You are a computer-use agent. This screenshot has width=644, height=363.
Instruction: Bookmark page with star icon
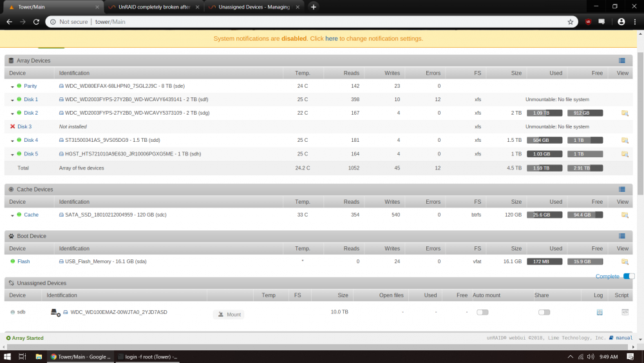571,22
